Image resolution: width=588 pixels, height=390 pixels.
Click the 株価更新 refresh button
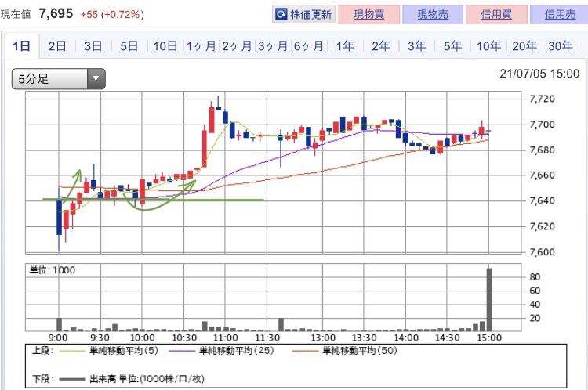[303, 15]
